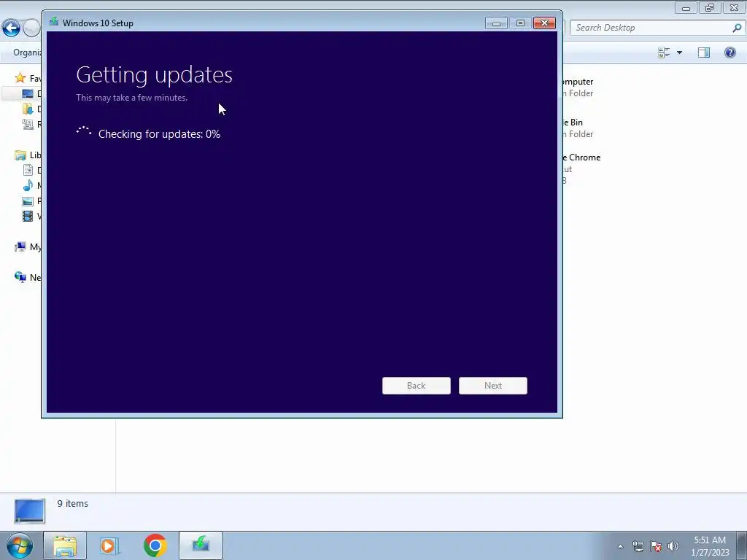Select the Music library note icon
Viewport: 747px width, 560px height.
(x=28, y=185)
